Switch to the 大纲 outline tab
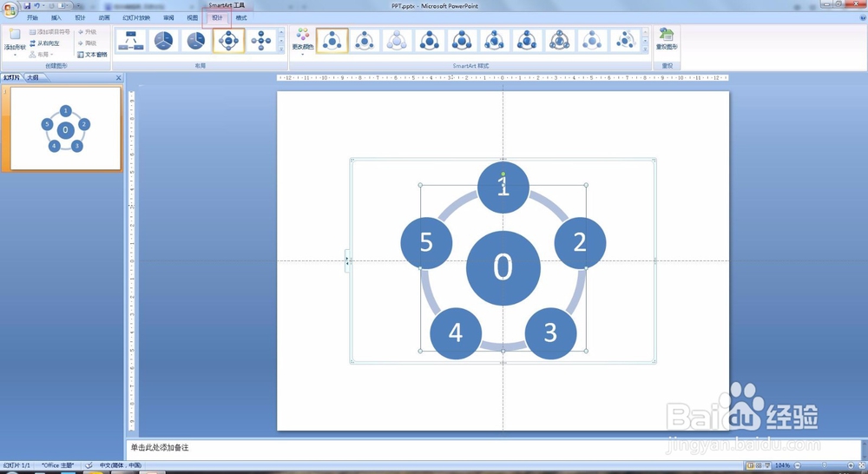Viewport: 868px width, 474px height. pos(33,77)
